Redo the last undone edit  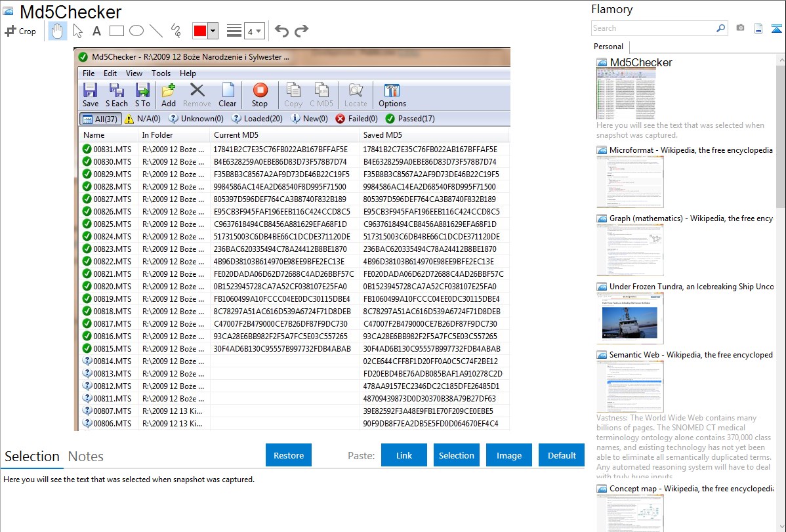point(301,31)
